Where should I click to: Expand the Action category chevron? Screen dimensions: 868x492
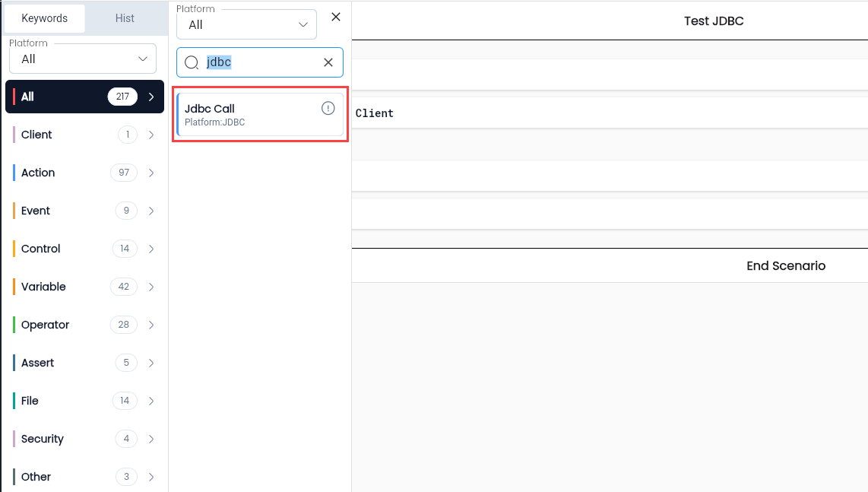[x=151, y=173]
